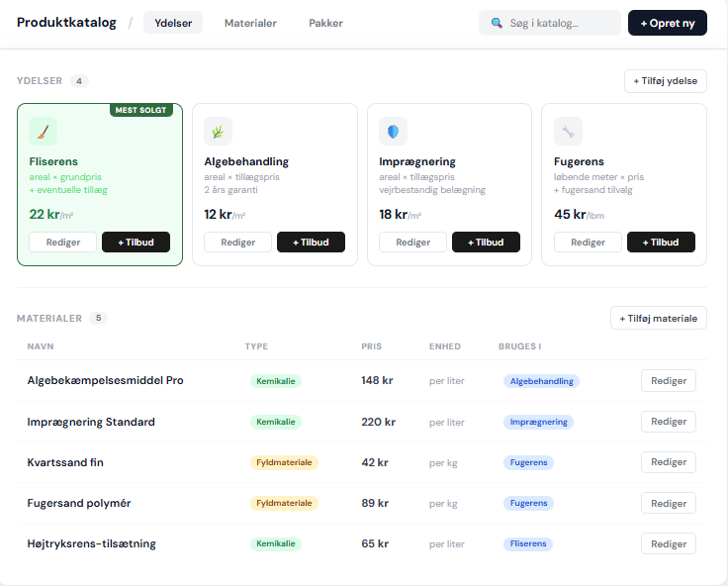Create a Tilbud for Fliserens
The image size is (728, 586).
[136, 243]
